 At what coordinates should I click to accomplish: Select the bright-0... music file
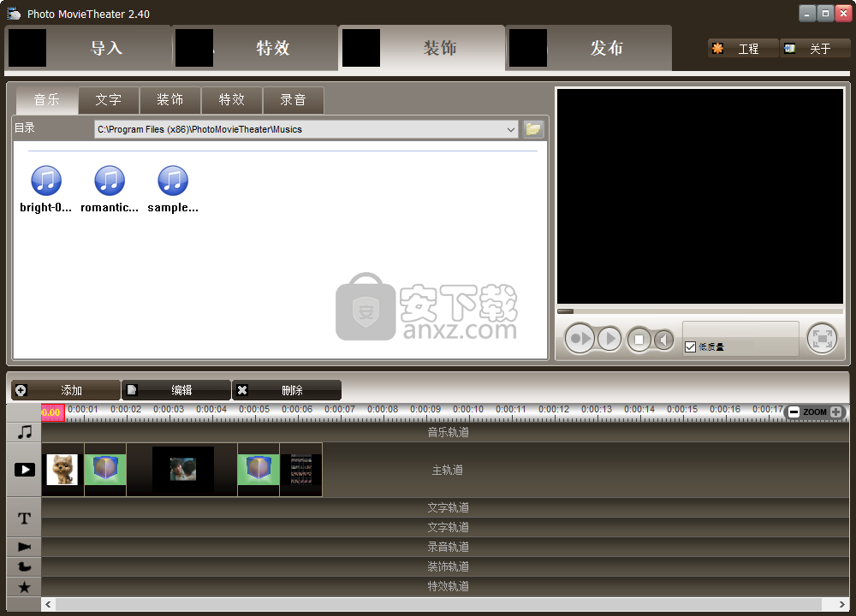pyautogui.click(x=46, y=189)
